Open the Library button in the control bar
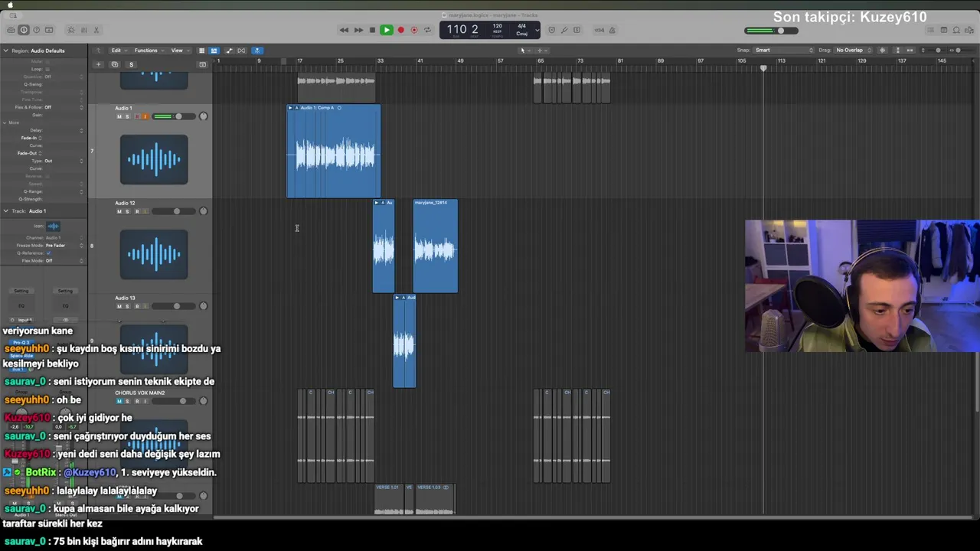 click(x=11, y=30)
